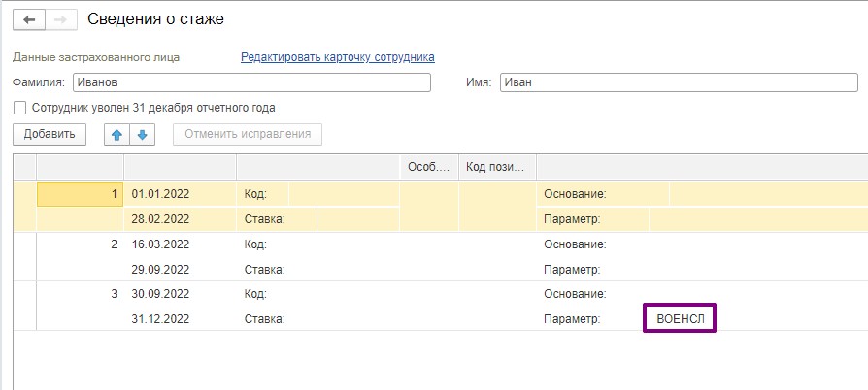This screenshot has height=390, width=868.
Task: Move row up with blue arrow
Action: (x=117, y=135)
